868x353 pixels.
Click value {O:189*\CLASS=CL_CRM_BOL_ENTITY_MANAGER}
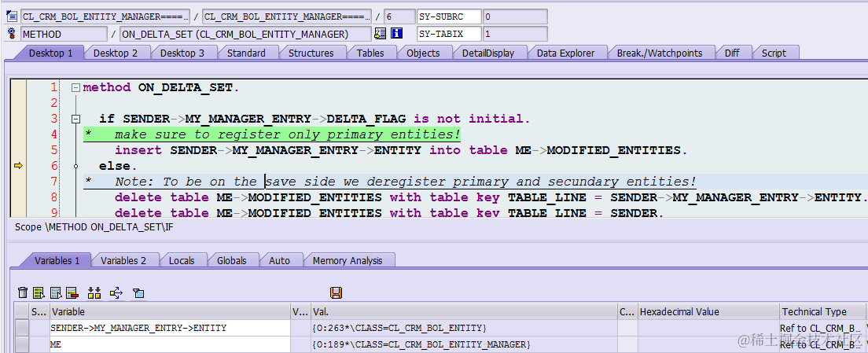click(421, 344)
